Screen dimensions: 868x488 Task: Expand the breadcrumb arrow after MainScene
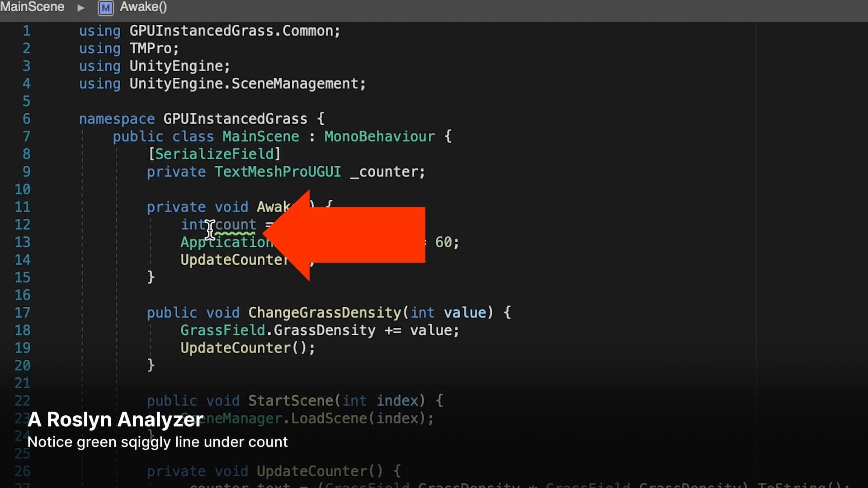(x=81, y=7)
